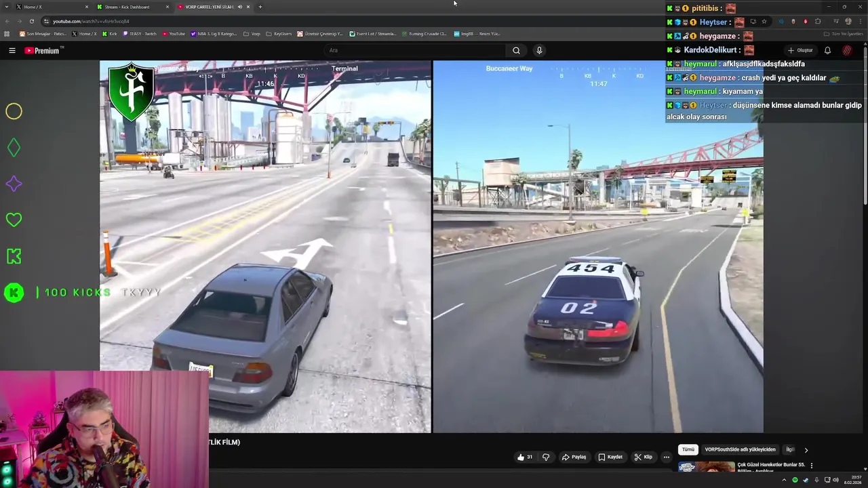Reload the page in browser toolbar
Screen dimensions: 868x488
point(31,21)
